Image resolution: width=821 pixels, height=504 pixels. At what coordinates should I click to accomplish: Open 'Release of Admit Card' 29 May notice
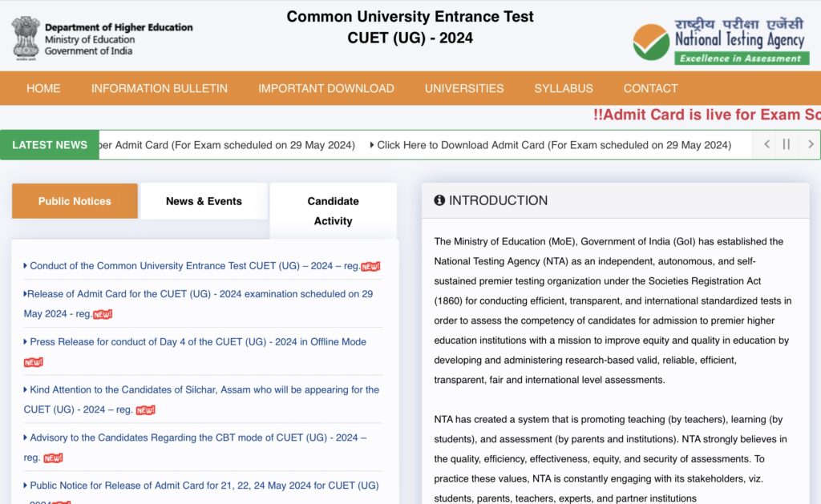pyautogui.click(x=198, y=304)
